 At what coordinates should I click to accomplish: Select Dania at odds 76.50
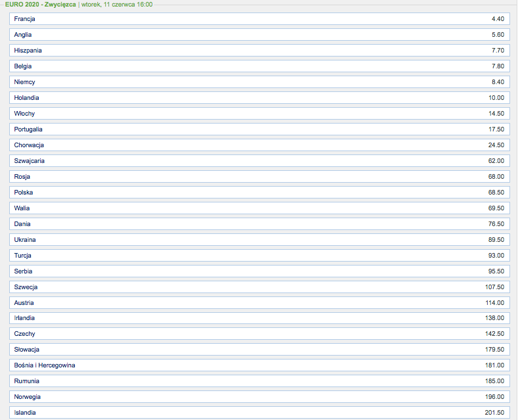(x=259, y=224)
